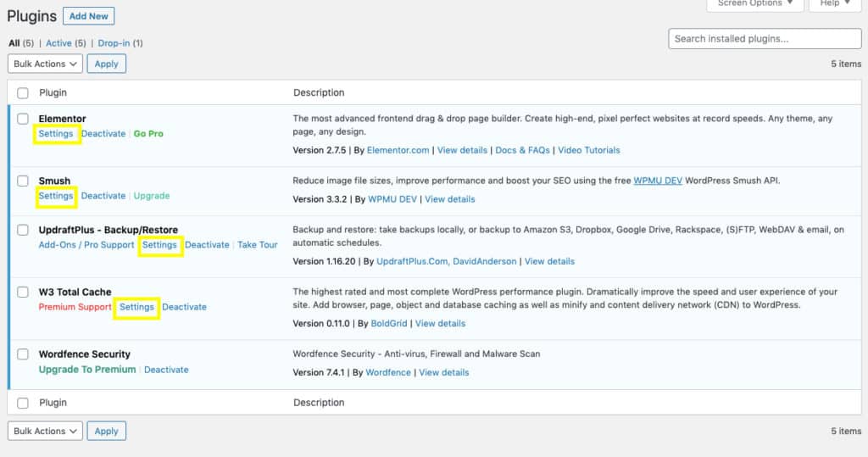Deactivate the W3 Total Cache plugin

(x=184, y=307)
